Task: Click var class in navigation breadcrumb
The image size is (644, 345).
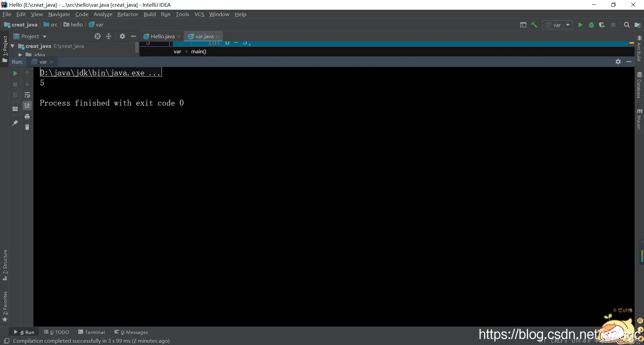Action: (96, 25)
